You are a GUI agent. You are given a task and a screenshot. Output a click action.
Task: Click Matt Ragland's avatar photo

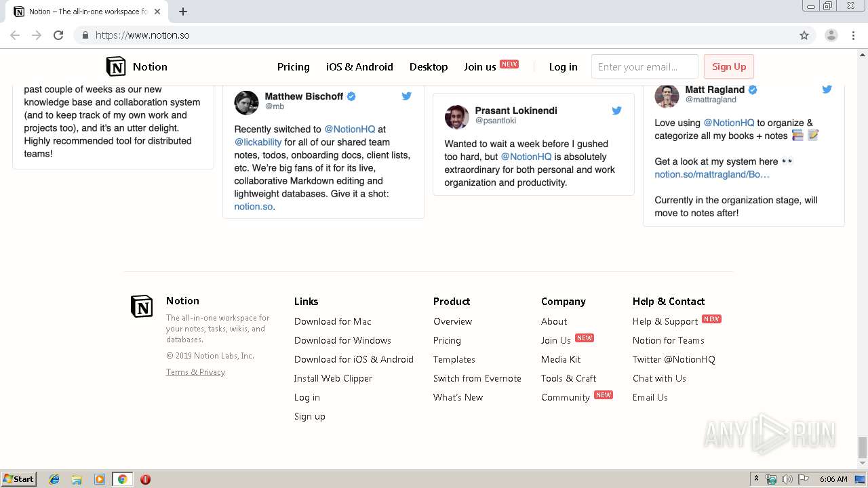pyautogui.click(x=667, y=96)
